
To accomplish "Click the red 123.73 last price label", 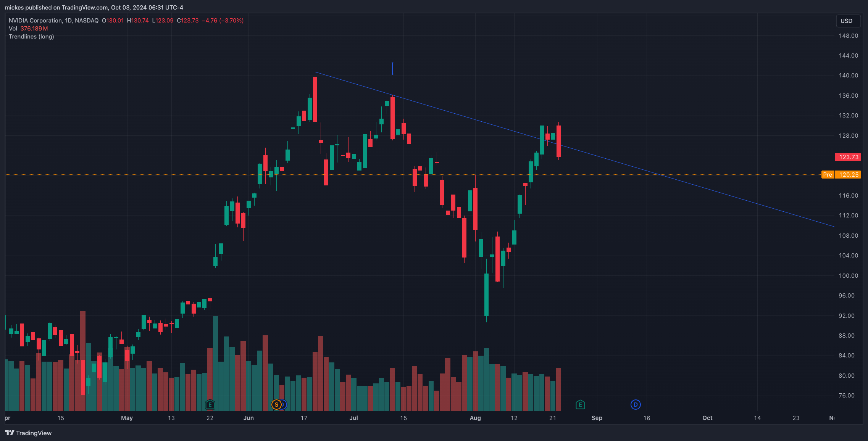I will pyautogui.click(x=848, y=157).
